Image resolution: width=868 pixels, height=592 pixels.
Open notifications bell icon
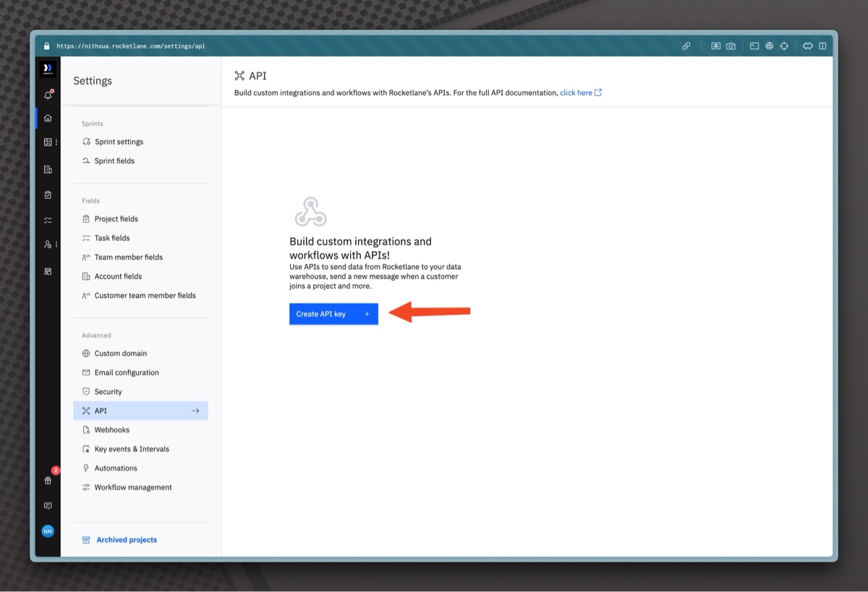(x=48, y=95)
